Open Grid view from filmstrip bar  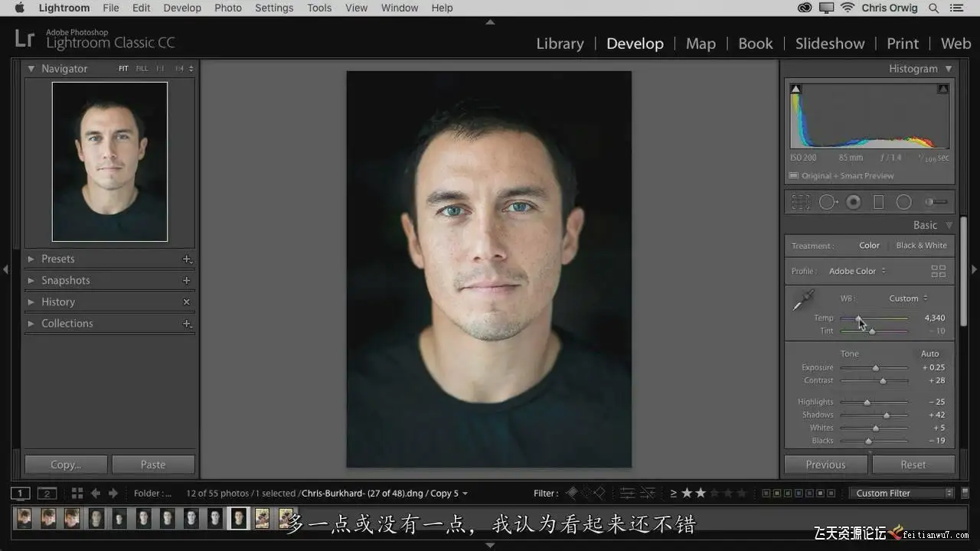[x=77, y=494]
